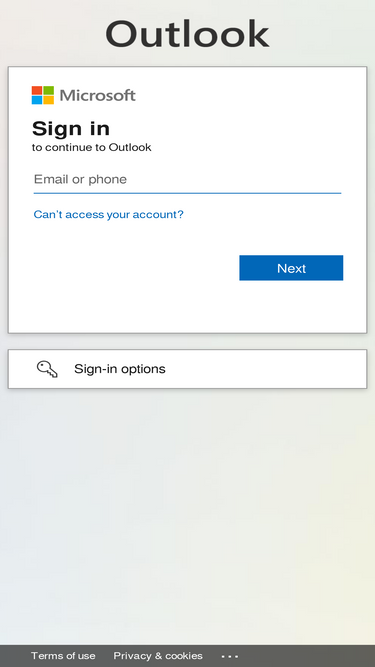Open Can't access your account link

click(108, 214)
